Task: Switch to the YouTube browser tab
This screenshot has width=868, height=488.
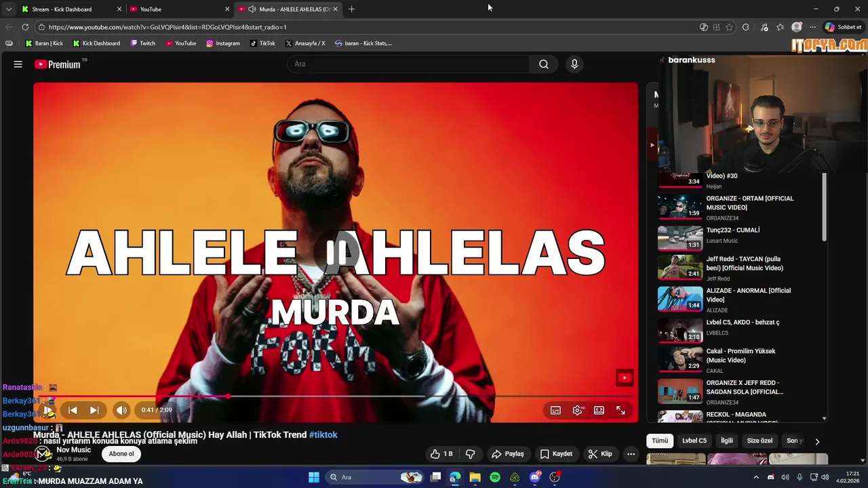Action: coord(179,9)
